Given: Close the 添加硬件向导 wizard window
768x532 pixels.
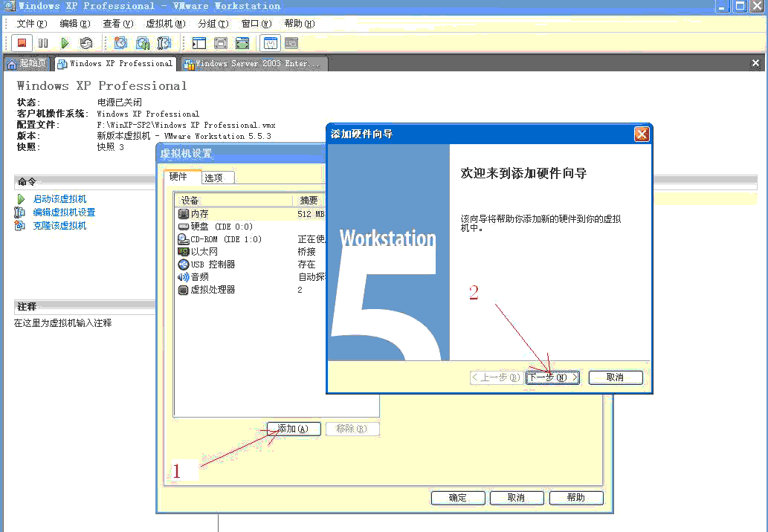Looking at the screenshot, I should coord(641,134).
